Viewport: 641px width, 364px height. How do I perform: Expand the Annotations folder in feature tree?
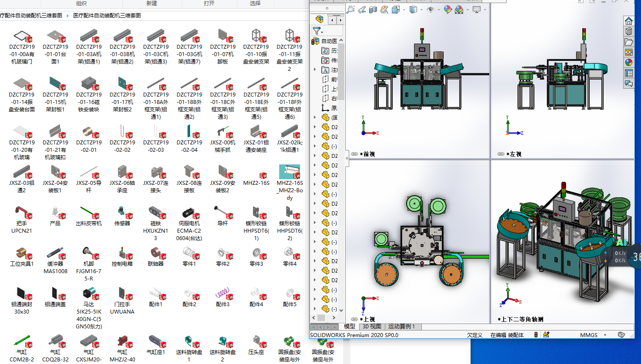click(315, 70)
